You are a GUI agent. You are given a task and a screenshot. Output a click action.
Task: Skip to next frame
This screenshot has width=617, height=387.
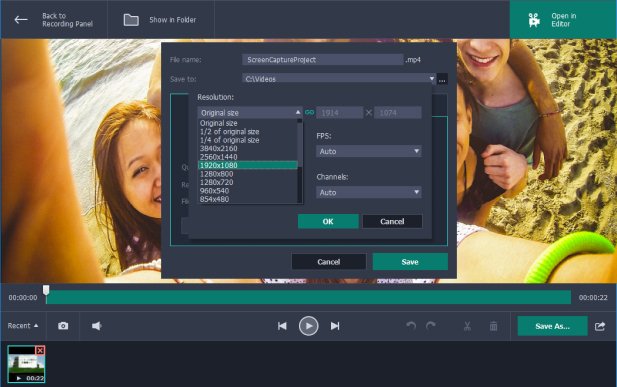click(x=335, y=326)
